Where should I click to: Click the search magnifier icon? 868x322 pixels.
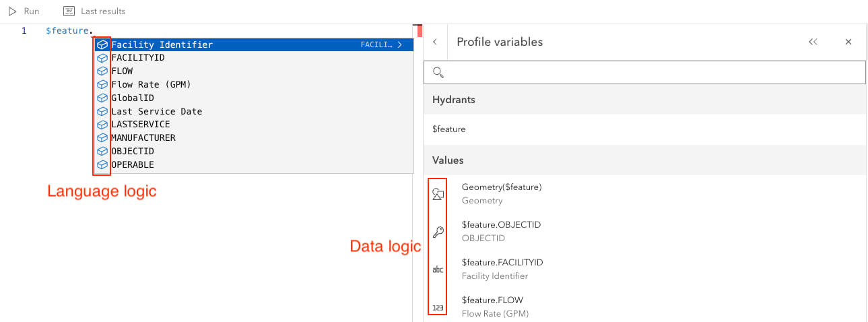[x=438, y=73]
